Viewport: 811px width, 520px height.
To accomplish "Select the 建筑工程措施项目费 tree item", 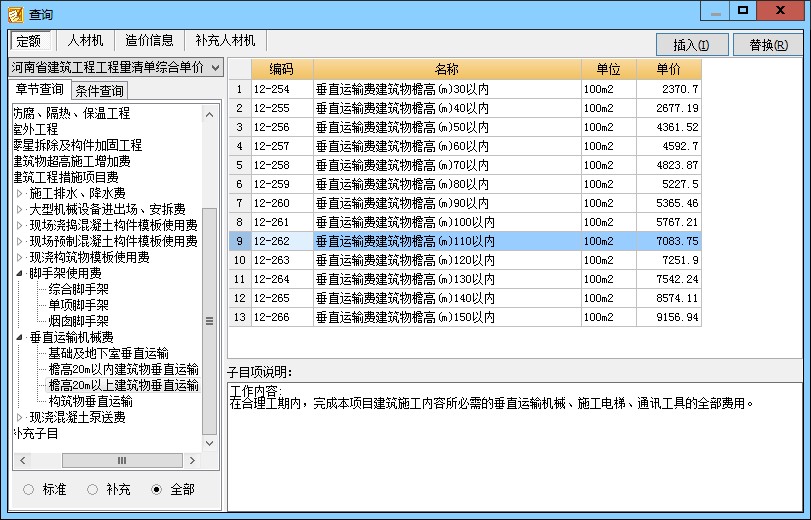I will point(66,177).
